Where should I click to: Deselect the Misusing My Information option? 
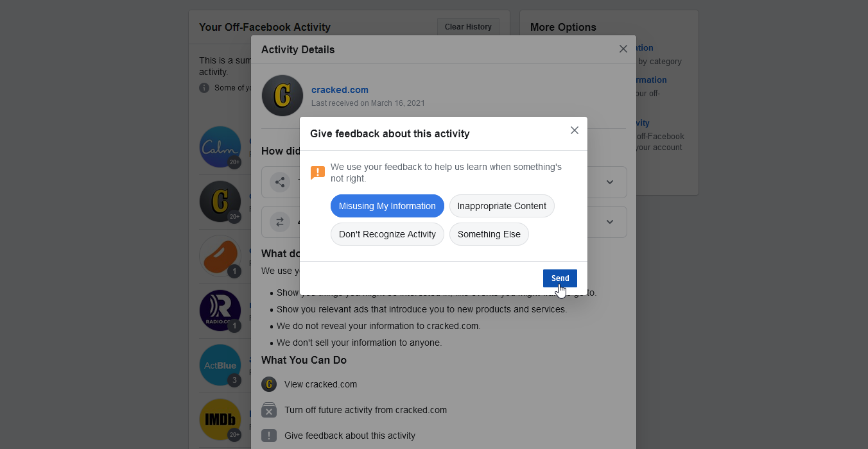point(387,206)
